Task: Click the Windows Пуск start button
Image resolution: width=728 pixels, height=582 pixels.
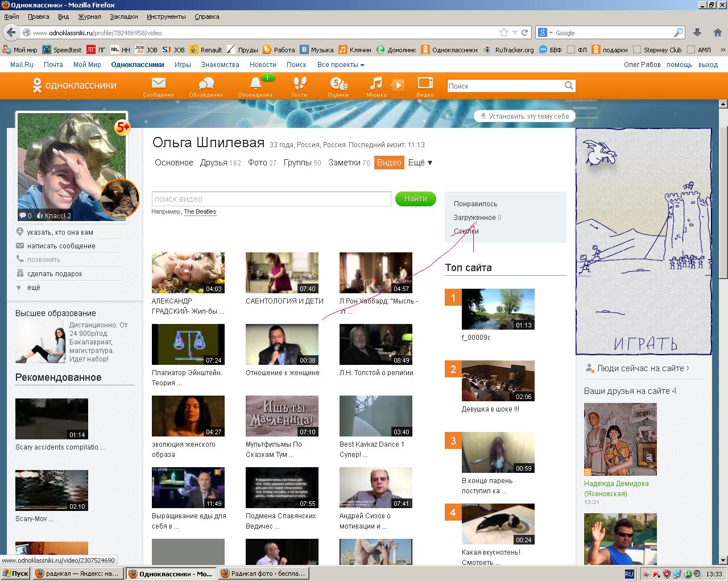Action: click(x=16, y=573)
